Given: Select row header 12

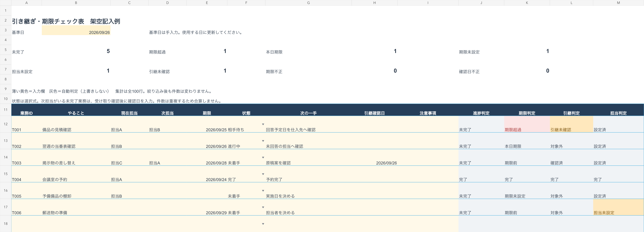Looking at the screenshot, I should click(x=5, y=124).
